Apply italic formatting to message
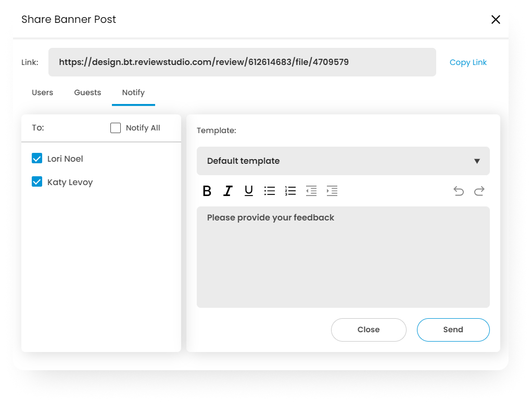Image resolution: width=532 pixels, height=404 pixels. coord(227,191)
